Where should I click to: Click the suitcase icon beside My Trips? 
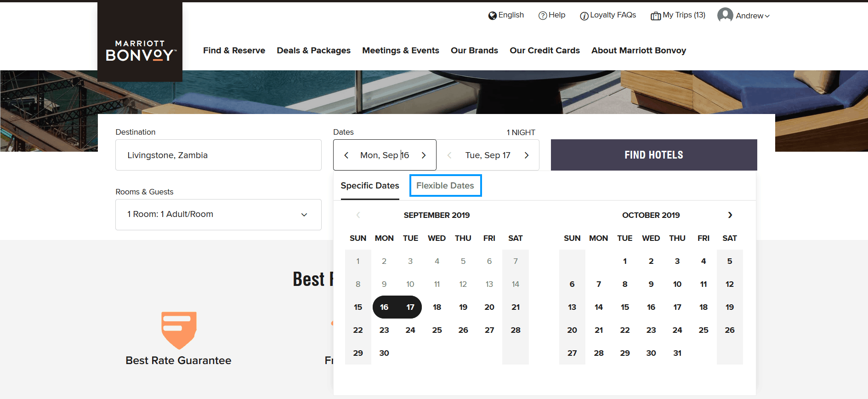[656, 16]
